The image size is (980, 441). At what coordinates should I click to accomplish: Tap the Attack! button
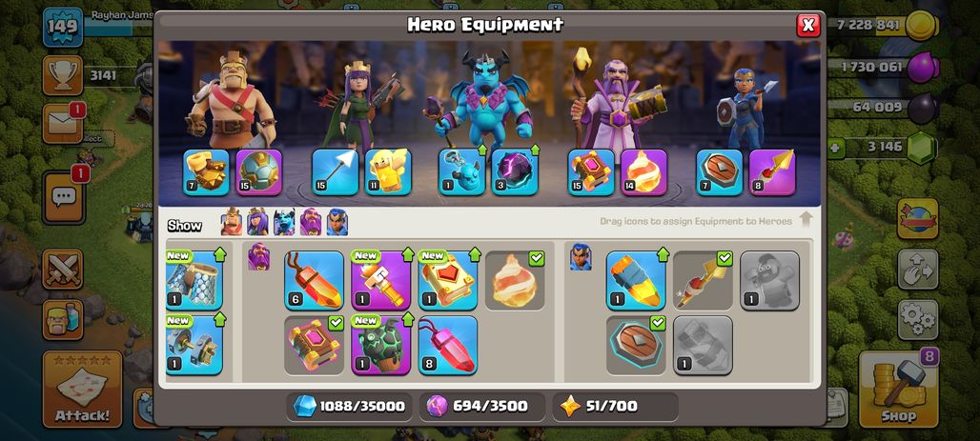81,389
